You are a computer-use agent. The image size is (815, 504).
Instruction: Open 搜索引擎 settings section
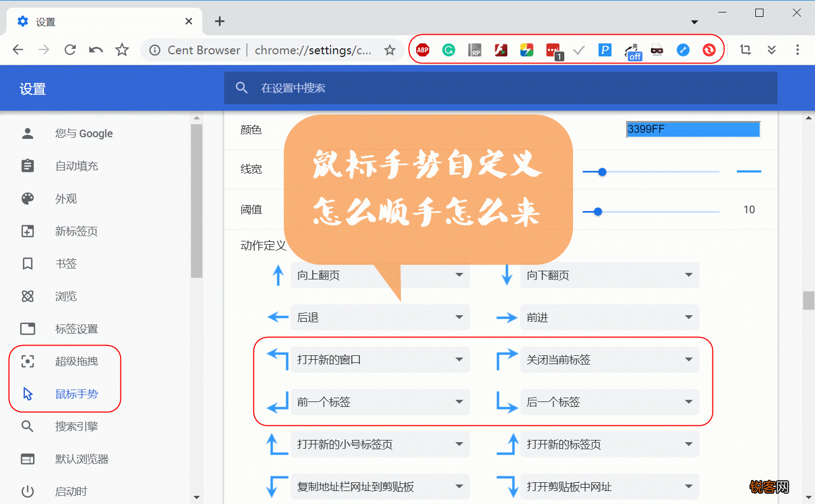pos(77,426)
